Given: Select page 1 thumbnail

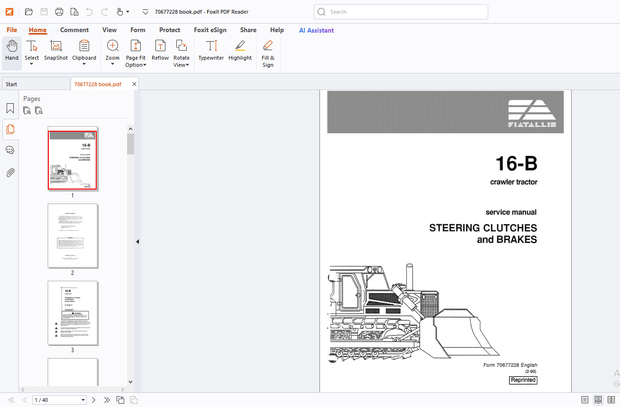Looking at the screenshot, I should (x=73, y=160).
